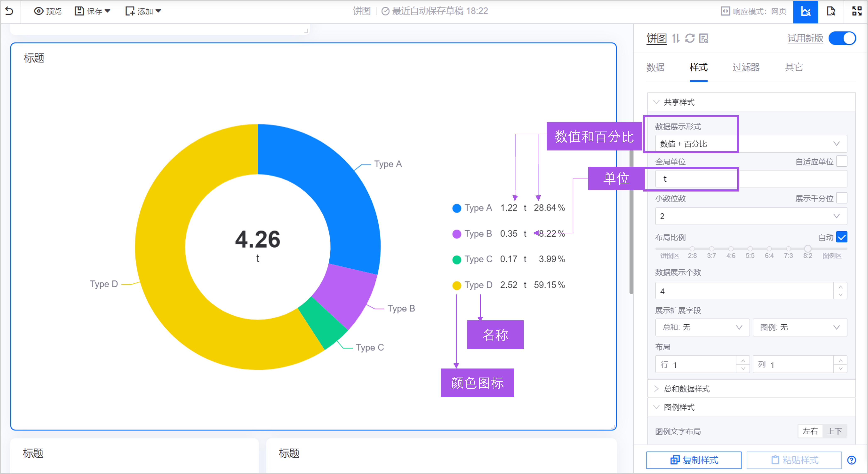Click the data view icon beside refresh
The width and height of the screenshot is (868, 474).
click(x=703, y=38)
